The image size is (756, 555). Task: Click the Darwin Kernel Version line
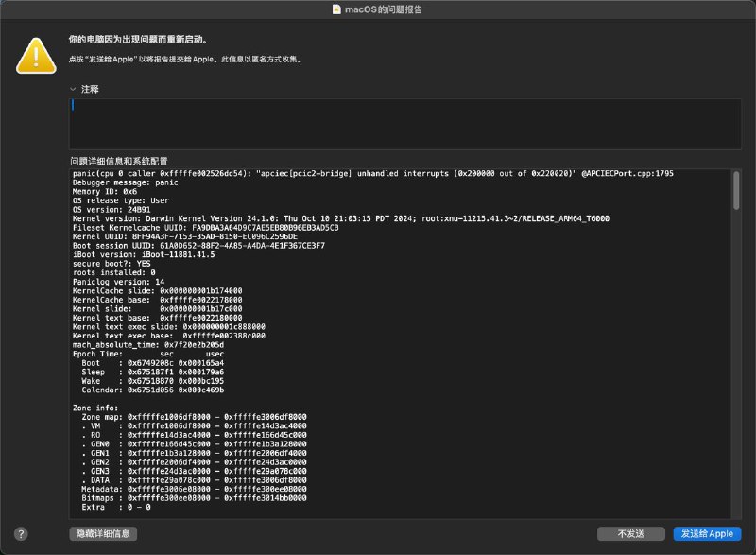[341, 218]
